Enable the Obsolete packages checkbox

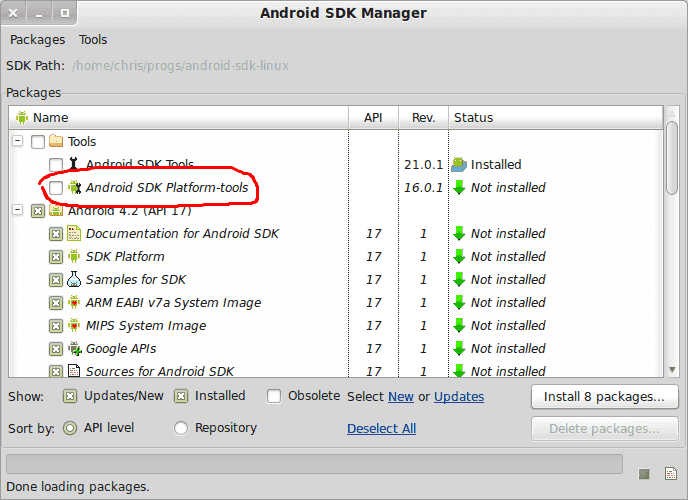274,396
